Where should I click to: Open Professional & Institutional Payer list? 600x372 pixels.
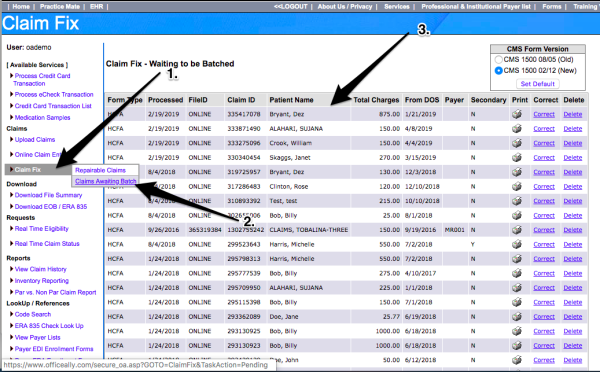(x=476, y=7)
